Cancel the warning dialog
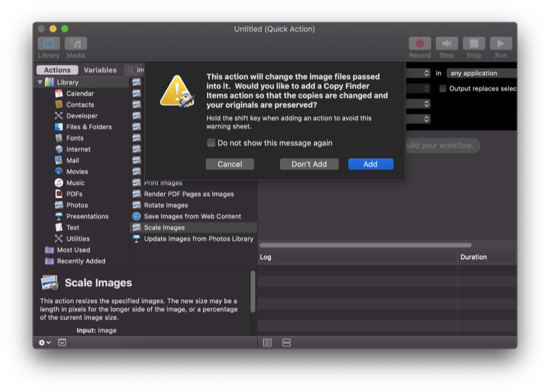The height and width of the screenshot is (392, 550). pos(230,164)
